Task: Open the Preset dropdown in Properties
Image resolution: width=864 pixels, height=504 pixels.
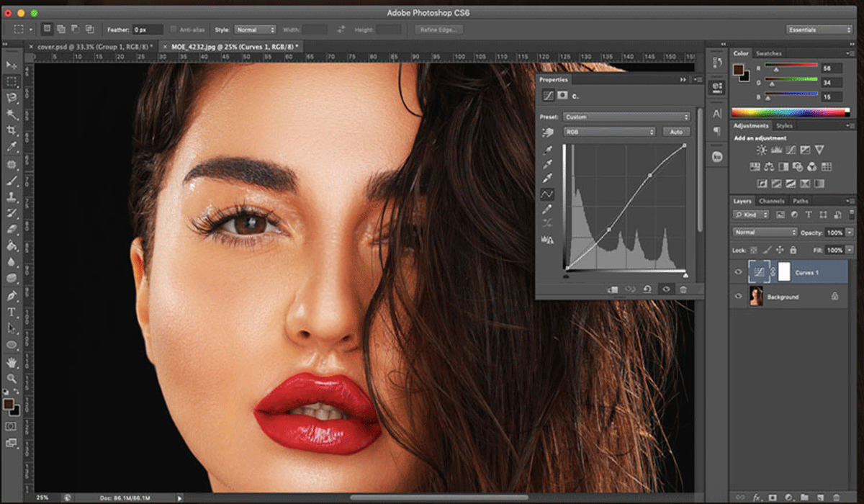Action: click(x=626, y=117)
